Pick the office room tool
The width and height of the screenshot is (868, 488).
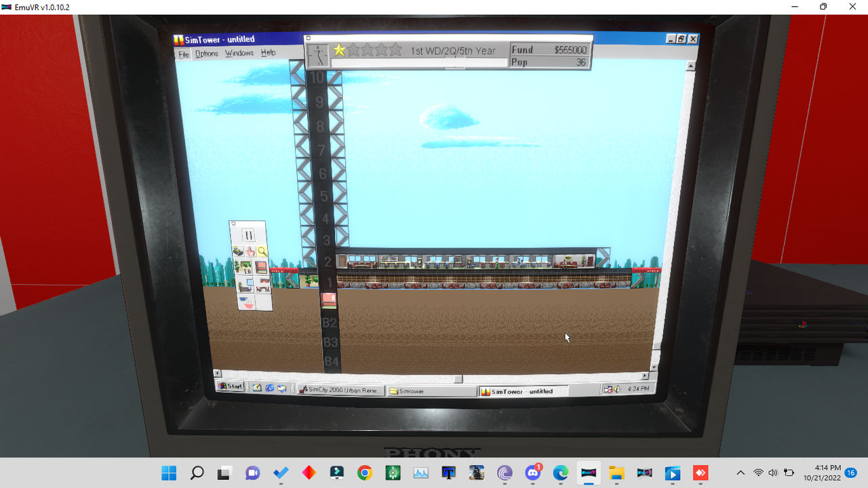(x=245, y=285)
